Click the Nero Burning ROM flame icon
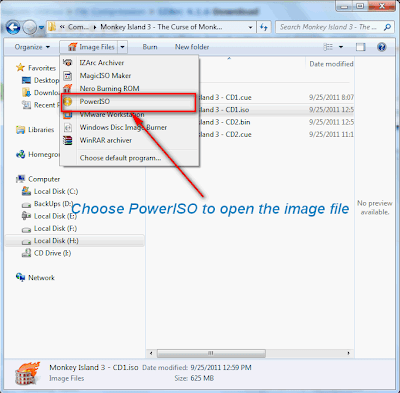The height and width of the screenshot is (393, 400). pos(68,88)
